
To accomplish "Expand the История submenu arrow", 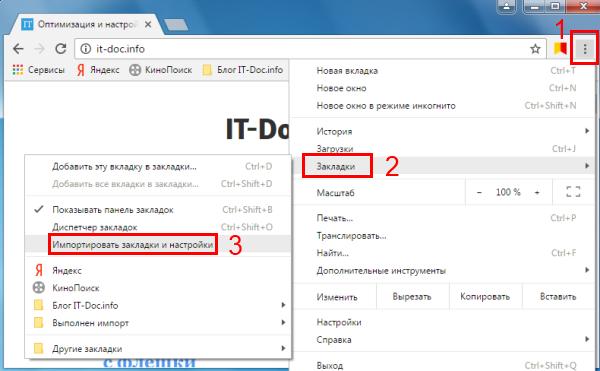I will click(x=587, y=131).
